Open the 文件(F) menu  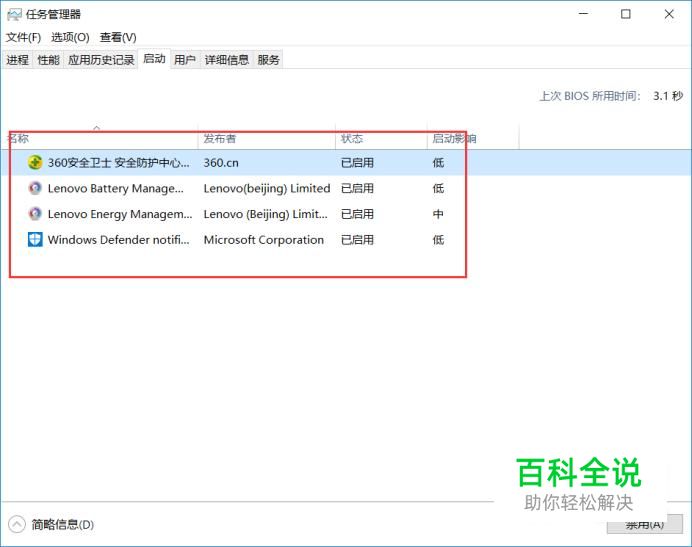pos(23,38)
